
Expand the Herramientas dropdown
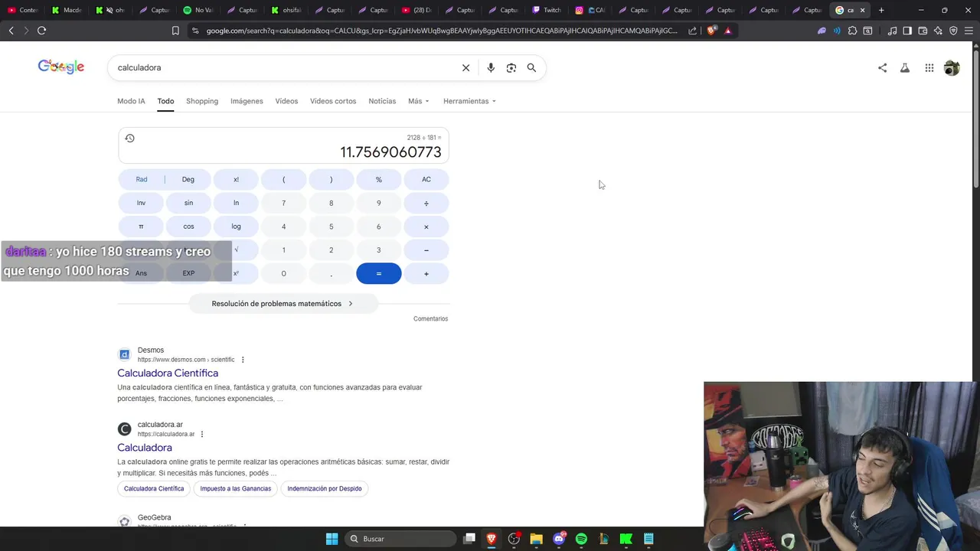coord(469,101)
